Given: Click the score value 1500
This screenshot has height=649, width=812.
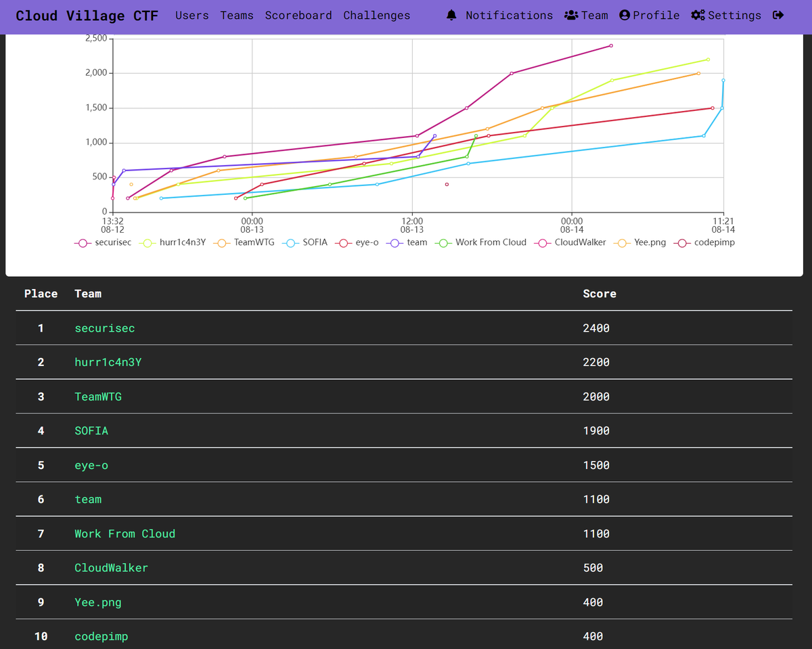Looking at the screenshot, I should (596, 465).
